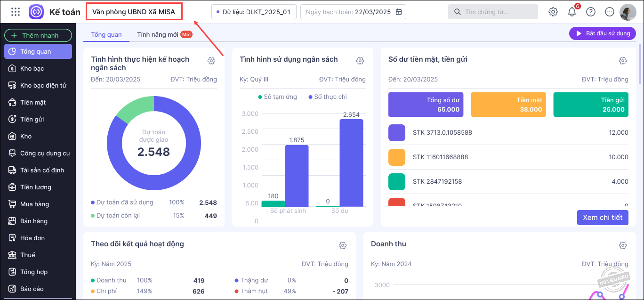Open the app launcher grid icon
Screen dimensions: 644x300
coord(16,12)
